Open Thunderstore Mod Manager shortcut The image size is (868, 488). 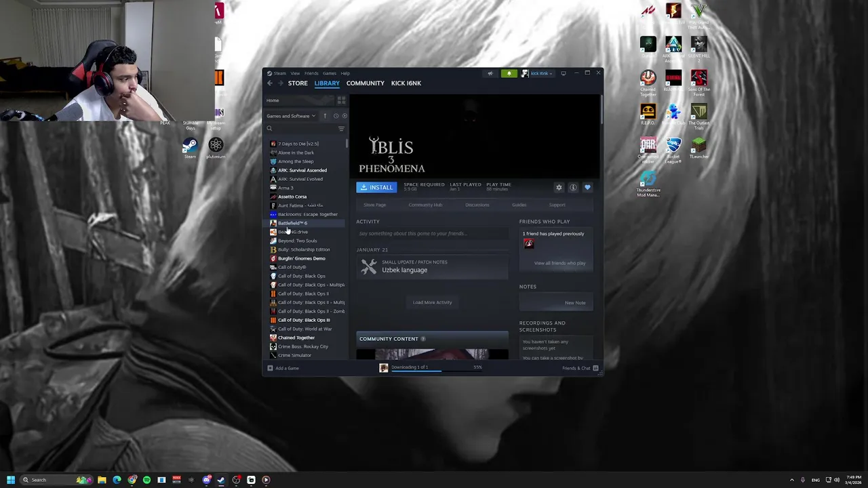648,183
